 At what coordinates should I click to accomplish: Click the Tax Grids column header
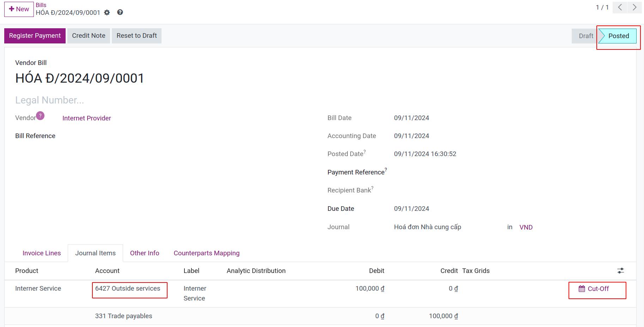[x=476, y=271]
